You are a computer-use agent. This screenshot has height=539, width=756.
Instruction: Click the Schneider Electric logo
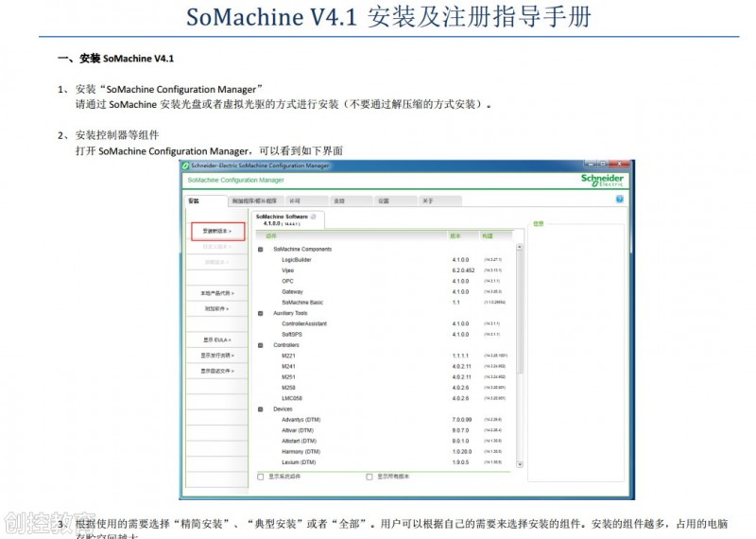point(602,180)
